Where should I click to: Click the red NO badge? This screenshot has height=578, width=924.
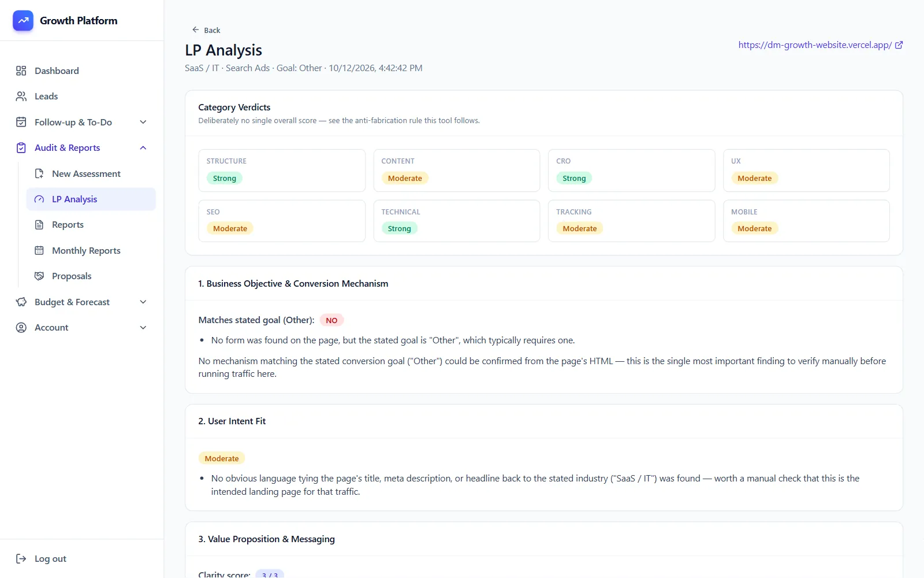coord(331,320)
